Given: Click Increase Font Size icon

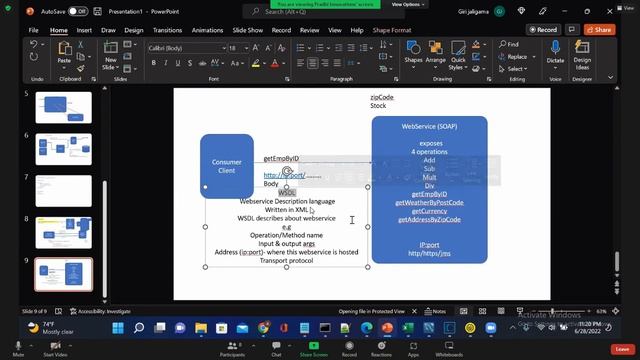Looking at the screenshot, I should 256,48.
